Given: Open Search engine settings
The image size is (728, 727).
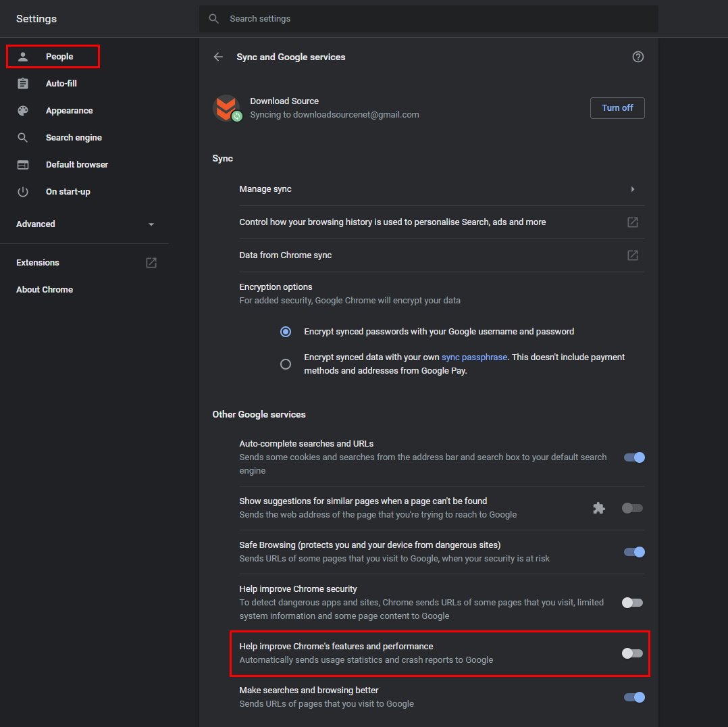Looking at the screenshot, I should 74,138.
